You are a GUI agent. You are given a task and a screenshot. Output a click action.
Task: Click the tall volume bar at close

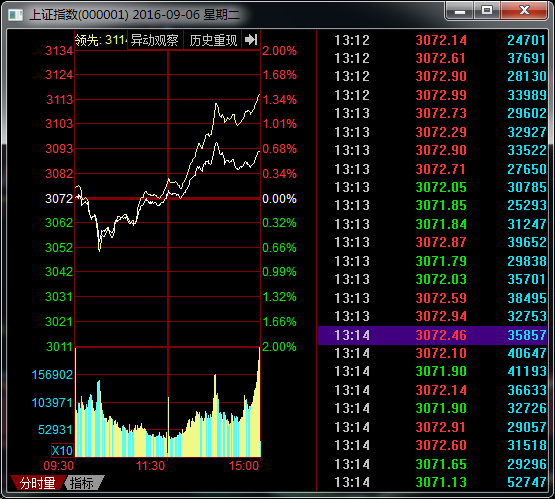[x=259, y=402]
